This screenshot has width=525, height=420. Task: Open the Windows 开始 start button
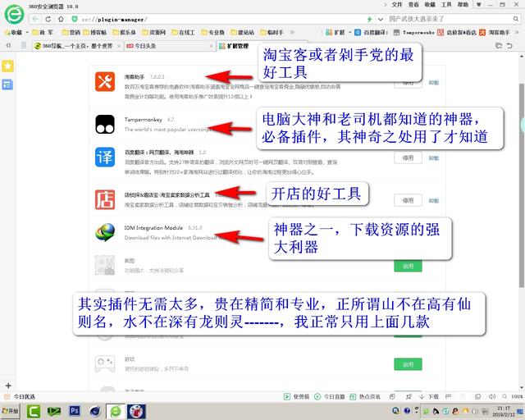(x=10, y=411)
